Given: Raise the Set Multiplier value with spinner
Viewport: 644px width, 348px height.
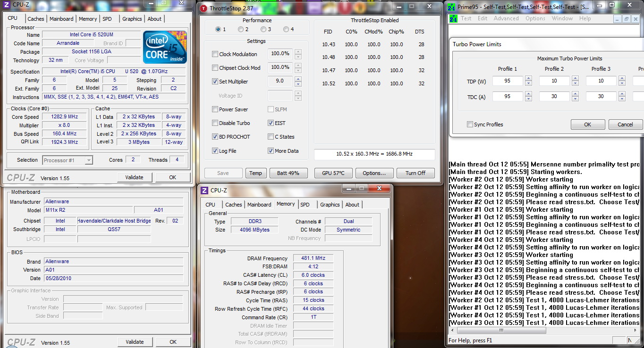Looking at the screenshot, I should point(298,79).
